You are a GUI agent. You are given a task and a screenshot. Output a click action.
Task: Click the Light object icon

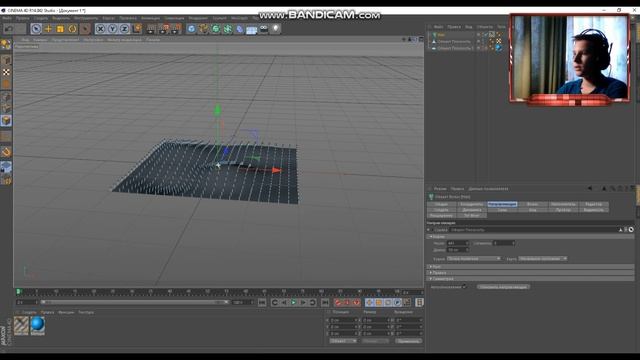click(276, 29)
